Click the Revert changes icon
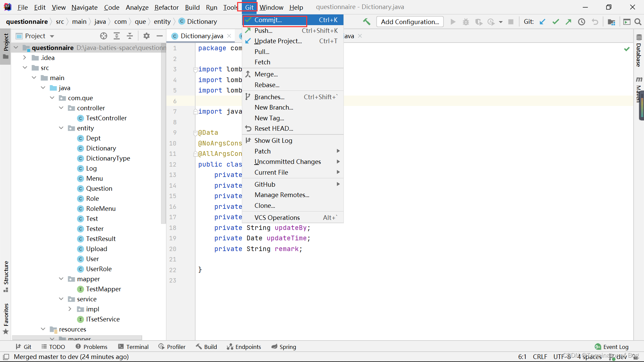644x362 pixels. pos(596,22)
